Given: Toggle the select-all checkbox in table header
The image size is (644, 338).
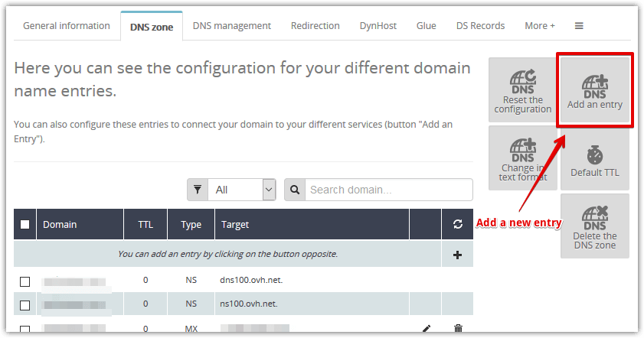Looking at the screenshot, I should click(x=25, y=225).
